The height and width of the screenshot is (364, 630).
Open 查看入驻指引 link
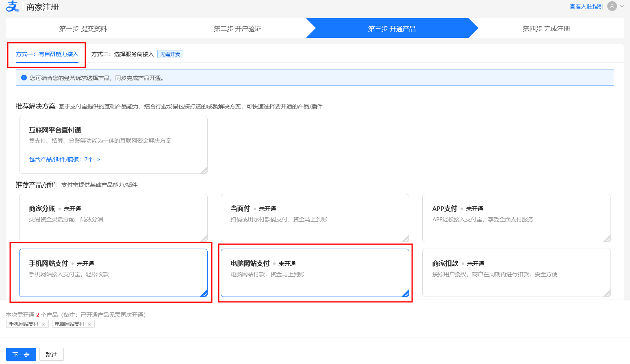click(x=586, y=6)
